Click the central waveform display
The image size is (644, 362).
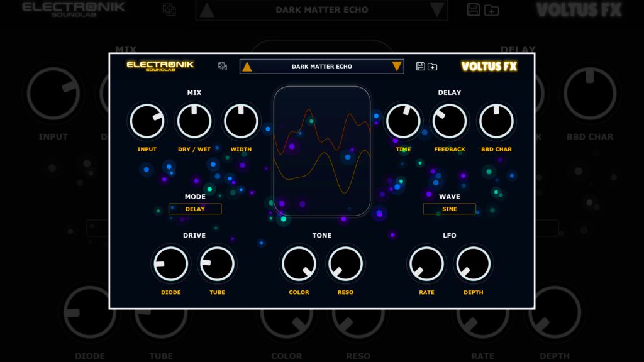coord(322,151)
